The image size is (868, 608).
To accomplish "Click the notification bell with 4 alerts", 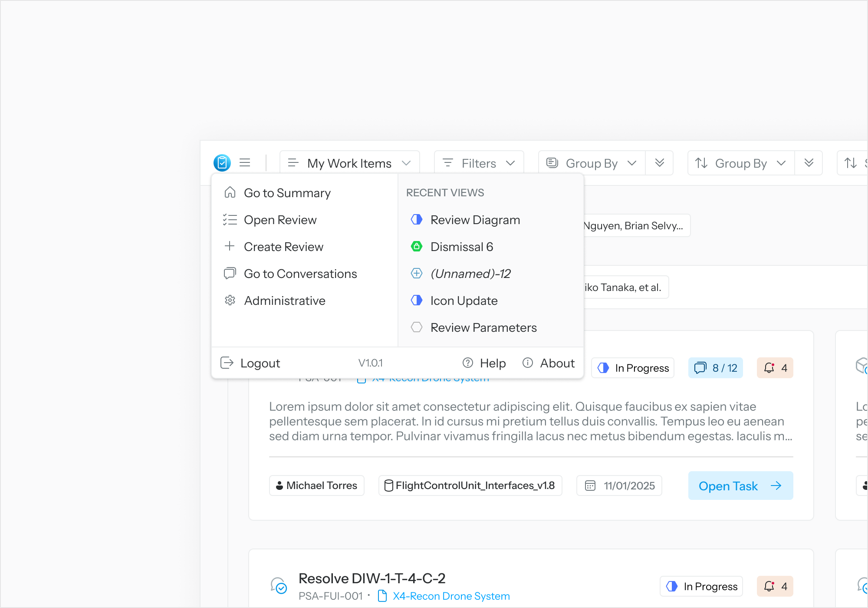I will coord(775,368).
